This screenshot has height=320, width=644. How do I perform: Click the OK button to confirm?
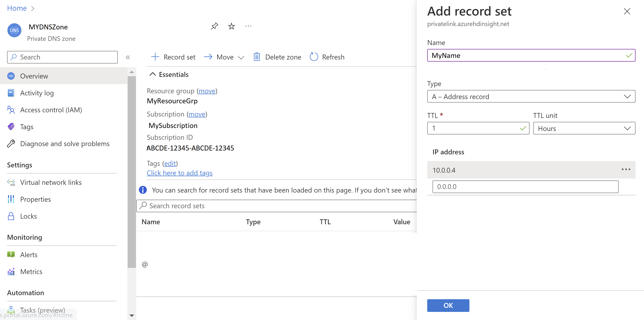click(448, 305)
